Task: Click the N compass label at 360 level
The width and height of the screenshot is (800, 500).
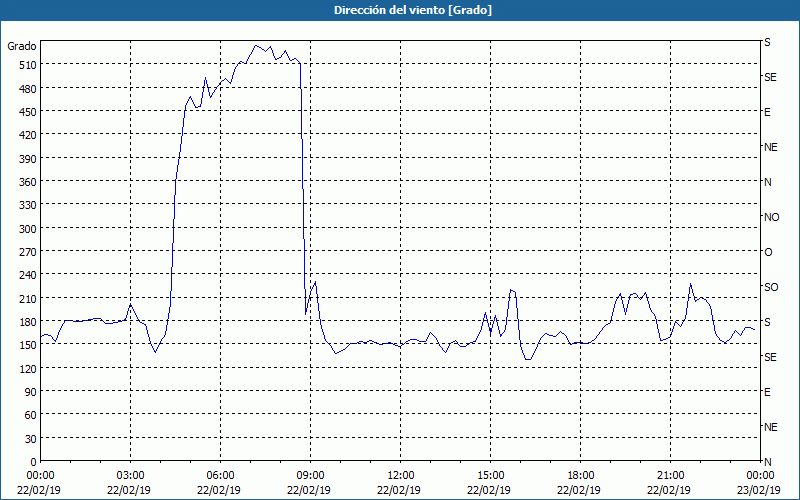Action: (x=768, y=182)
